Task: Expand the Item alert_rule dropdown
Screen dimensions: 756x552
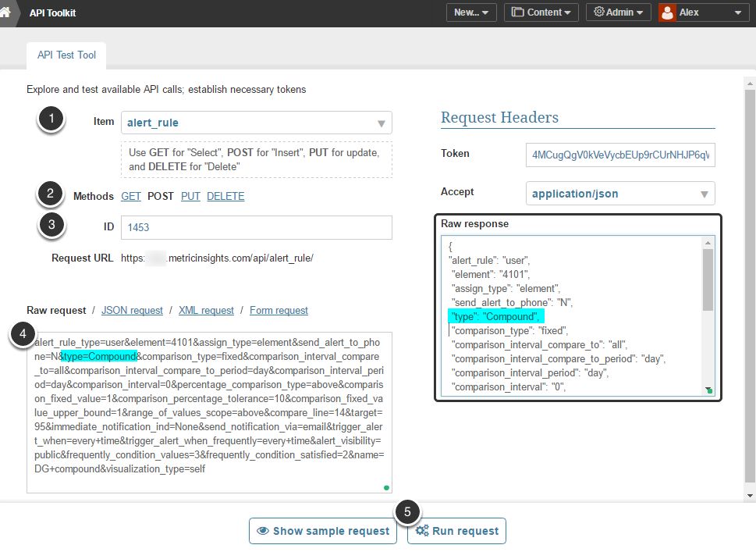Action: (381, 123)
